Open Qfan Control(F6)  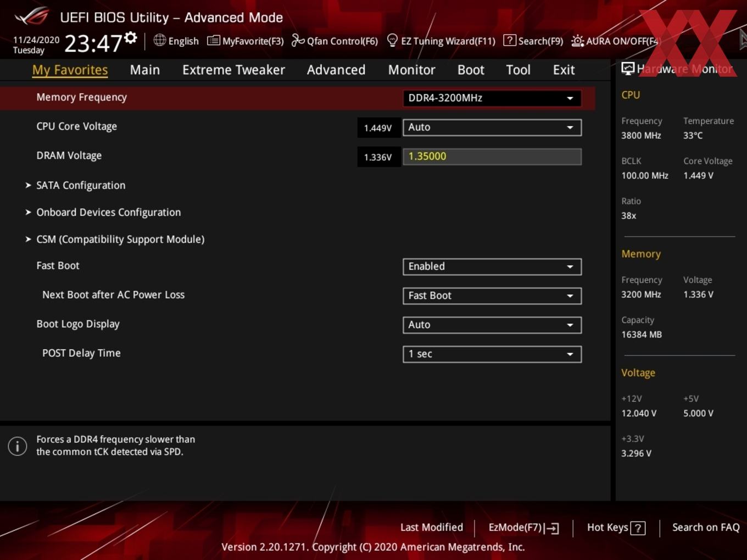tap(335, 41)
